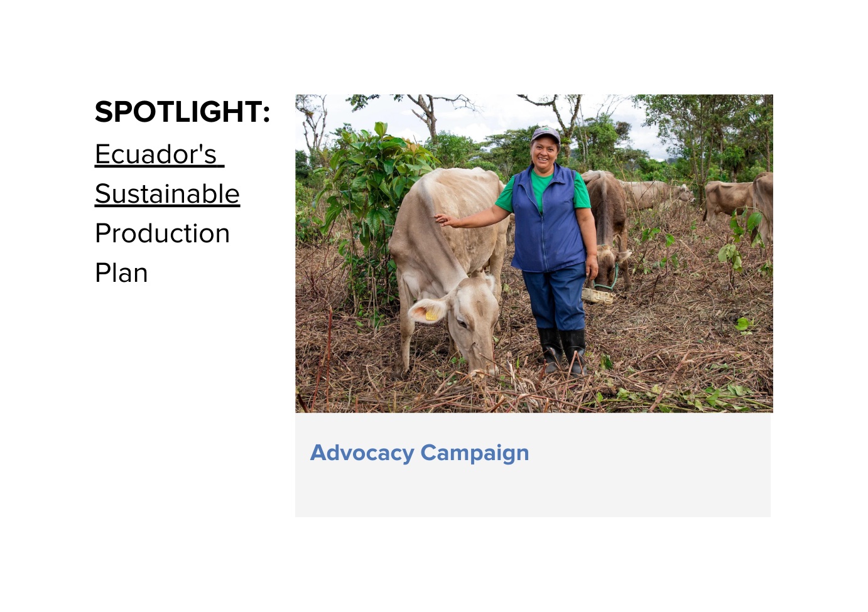The image size is (868, 612).
Task: Click the SPOTLIGHT: heading
Action: click(182, 112)
